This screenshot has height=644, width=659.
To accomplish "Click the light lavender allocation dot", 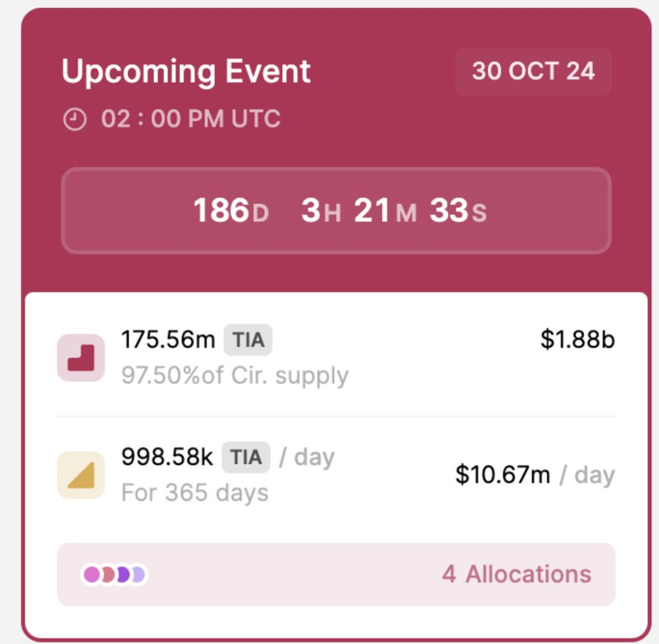I will [x=137, y=574].
